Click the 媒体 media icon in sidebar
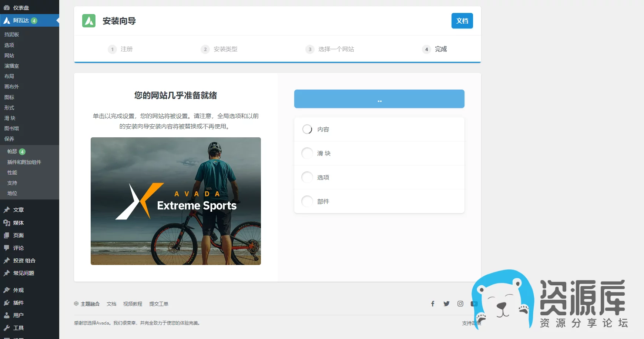The height and width of the screenshot is (339, 644). (7, 223)
